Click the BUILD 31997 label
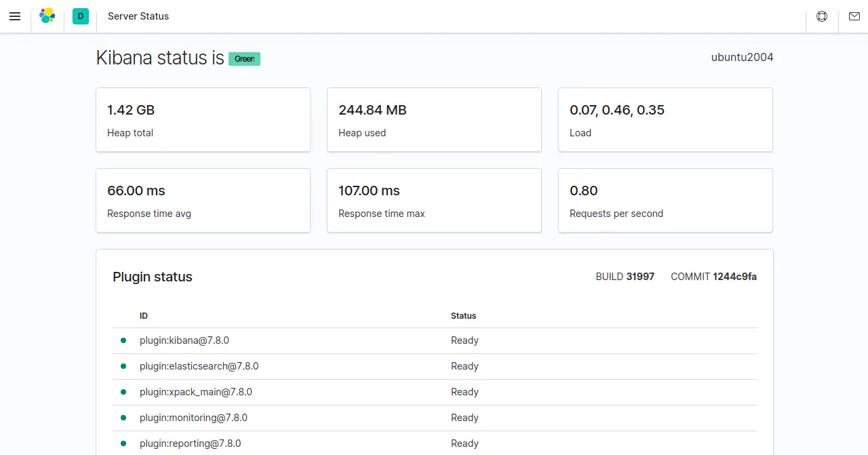 point(625,277)
